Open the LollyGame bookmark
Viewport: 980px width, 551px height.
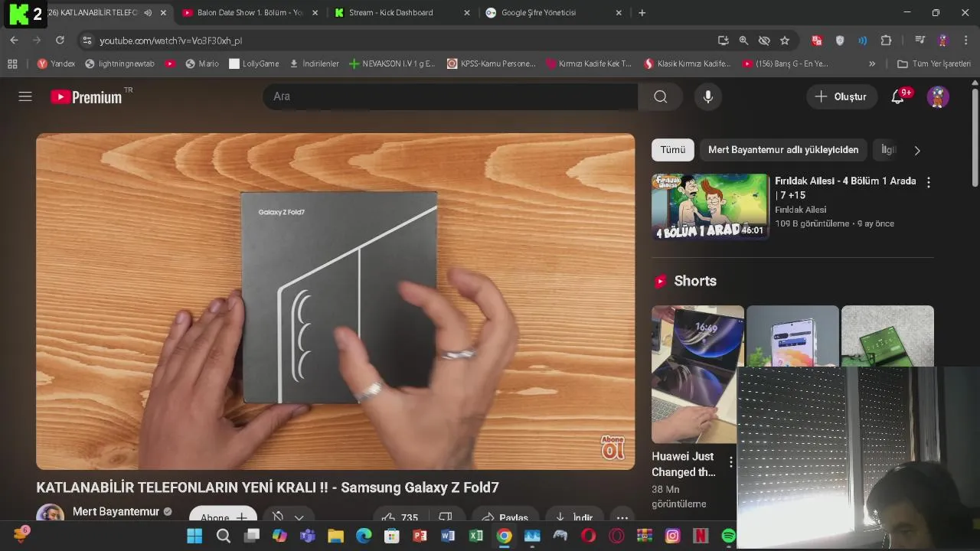(x=253, y=64)
